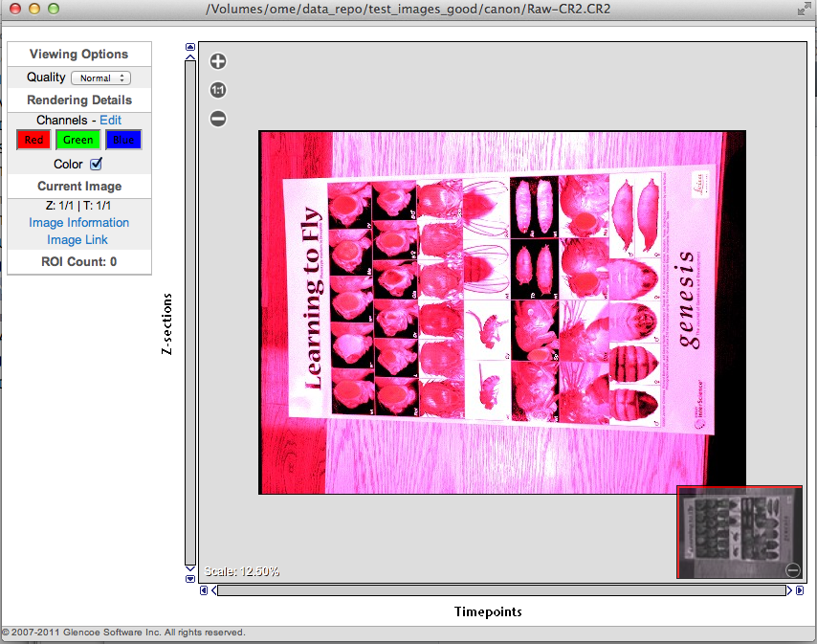Toggle the Green channel
Screen dimensions: 817x644
click(78, 140)
